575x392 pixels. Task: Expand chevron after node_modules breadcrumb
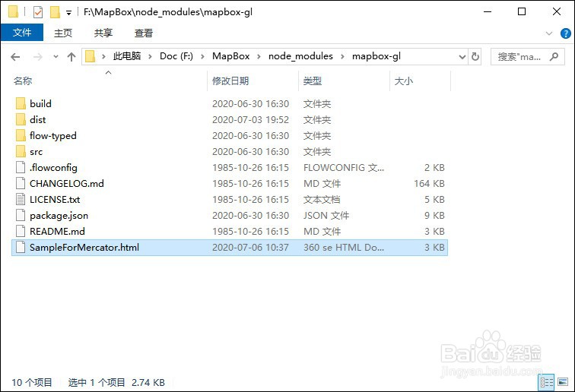pyautogui.click(x=342, y=57)
